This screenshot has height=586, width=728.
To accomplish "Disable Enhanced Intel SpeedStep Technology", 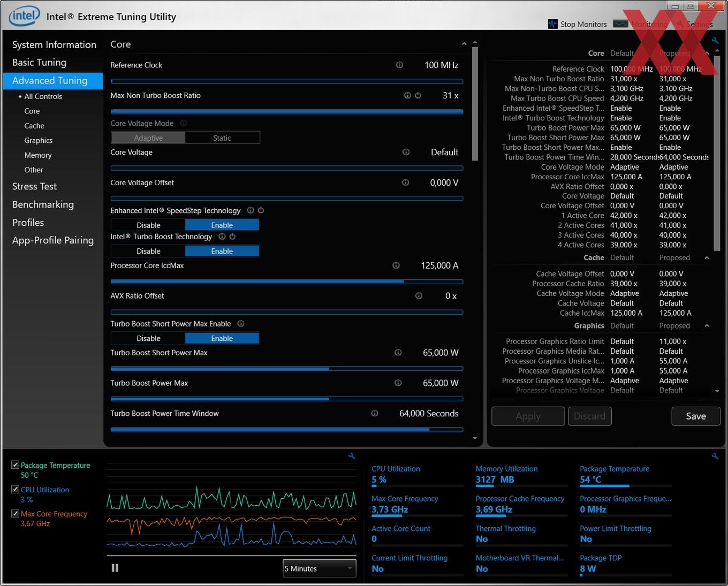I will [148, 225].
